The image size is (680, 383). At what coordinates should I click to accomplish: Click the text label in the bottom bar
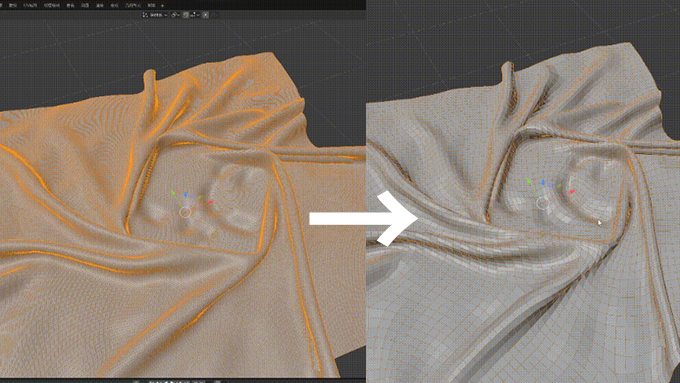pyautogui.click(x=170, y=381)
